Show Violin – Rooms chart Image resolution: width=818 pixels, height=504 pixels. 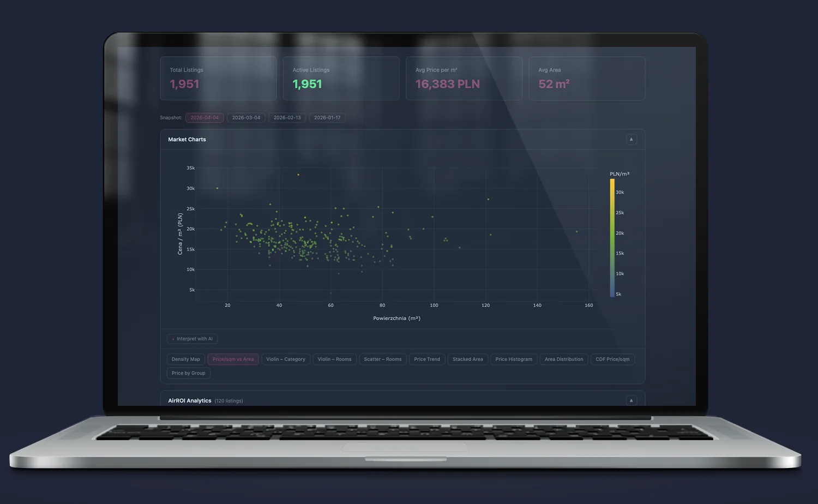click(335, 359)
